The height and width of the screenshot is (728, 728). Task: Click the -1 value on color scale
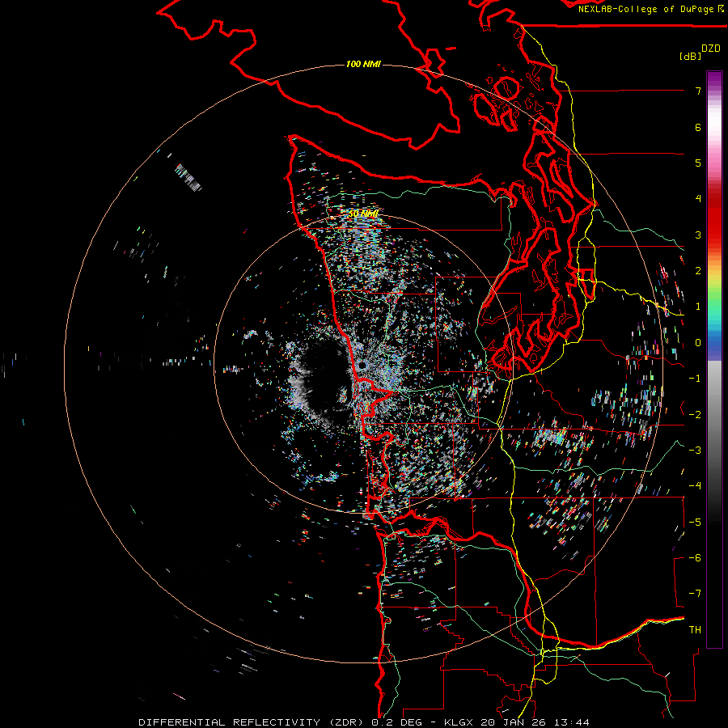695,379
